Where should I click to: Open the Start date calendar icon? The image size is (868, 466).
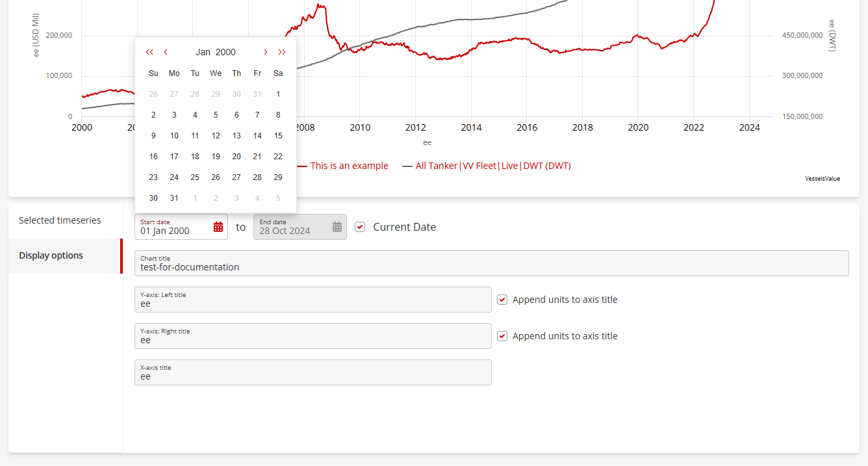[x=218, y=226]
